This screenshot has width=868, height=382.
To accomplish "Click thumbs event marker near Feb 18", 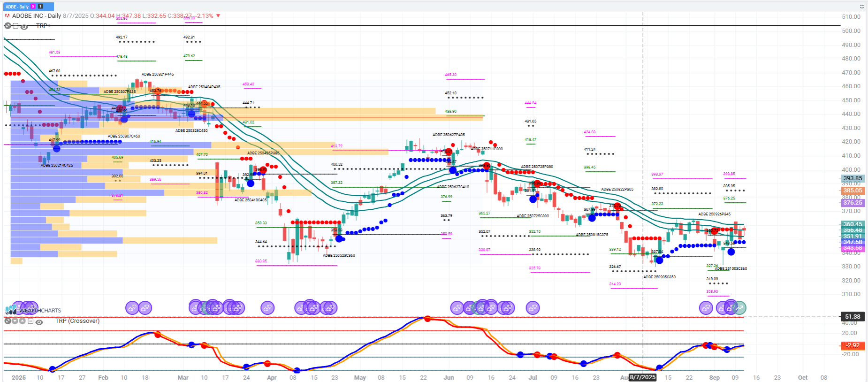I will tap(145, 308).
